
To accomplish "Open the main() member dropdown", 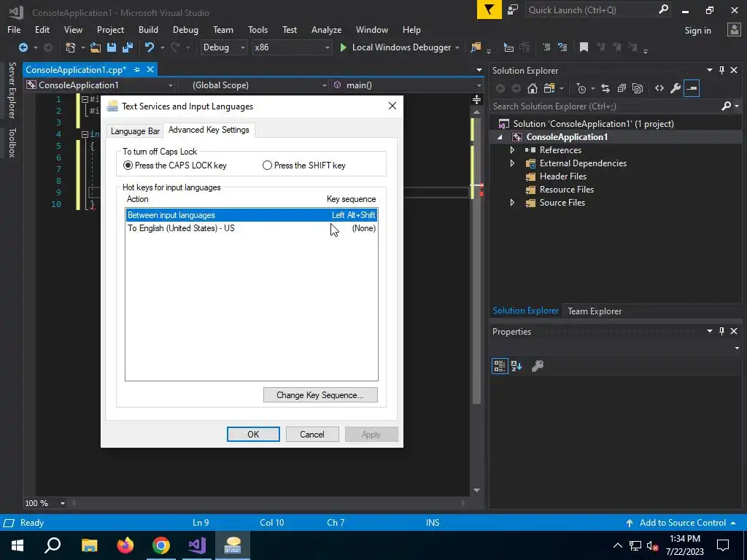I will coord(408,85).
